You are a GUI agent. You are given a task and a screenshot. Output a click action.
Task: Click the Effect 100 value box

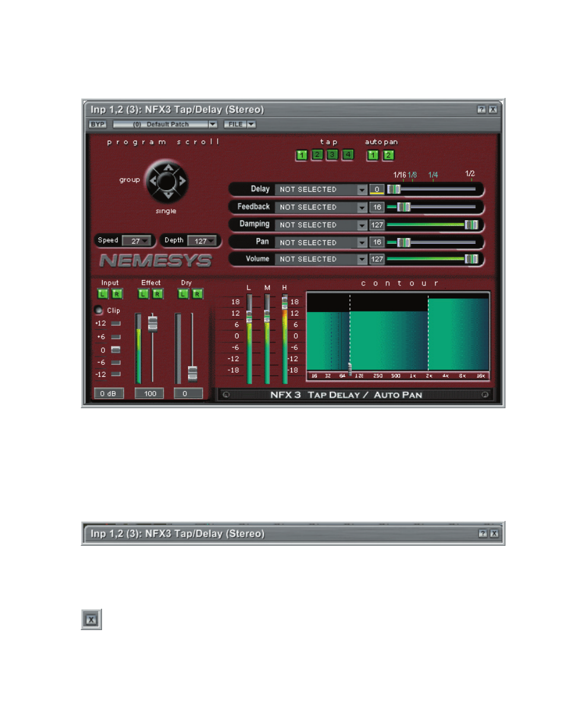pos(150,393)
